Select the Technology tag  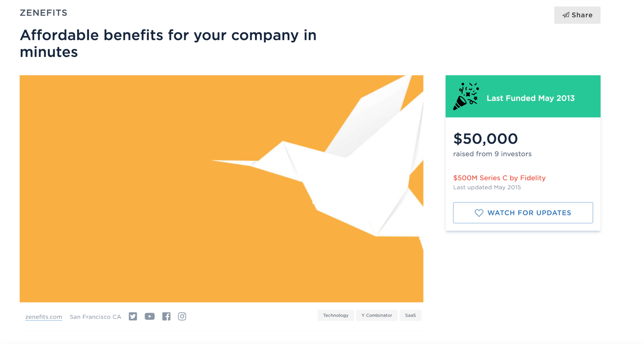point(336,315)
